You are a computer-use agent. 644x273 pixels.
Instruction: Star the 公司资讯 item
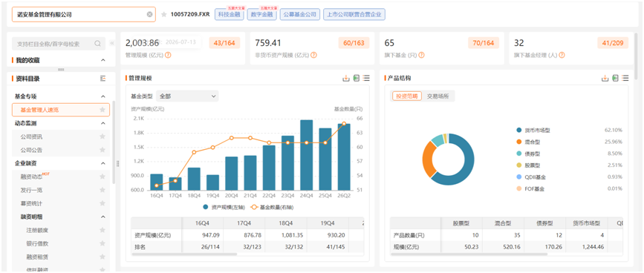pos(103,136)
